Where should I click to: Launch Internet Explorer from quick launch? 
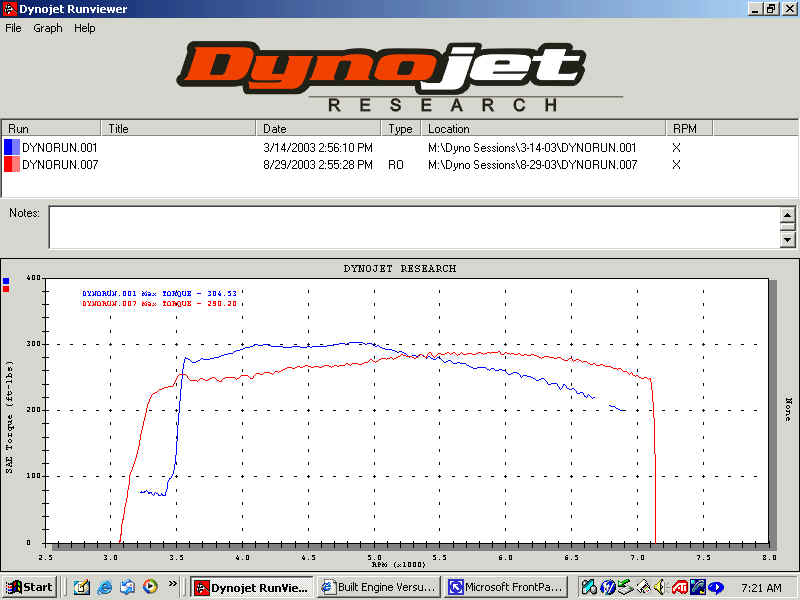105,587
